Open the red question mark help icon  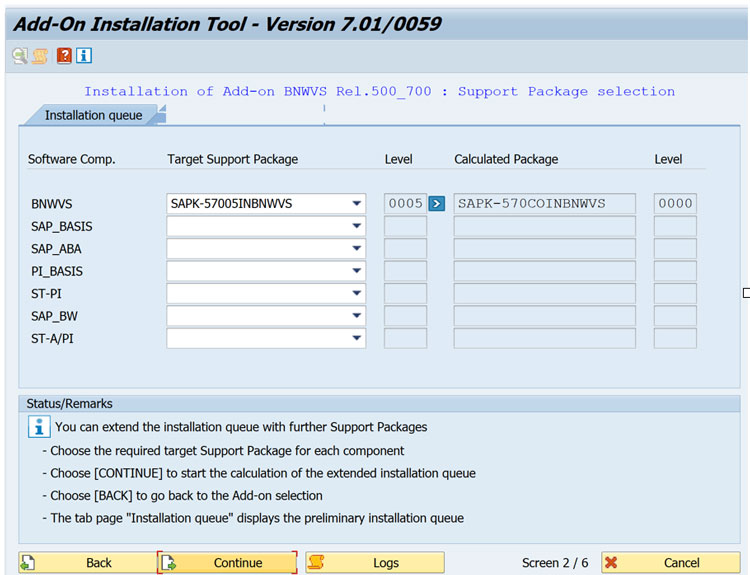[64, 56]
